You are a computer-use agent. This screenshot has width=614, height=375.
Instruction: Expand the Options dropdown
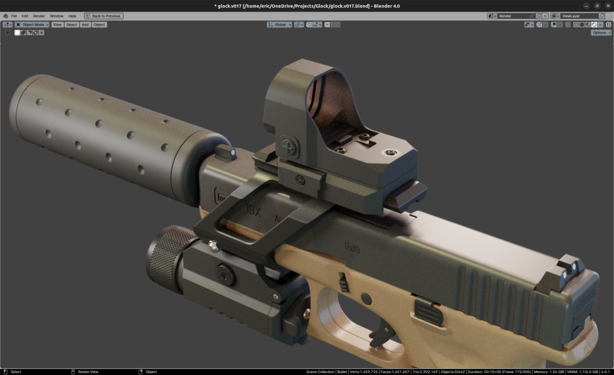(x=601, y=33)
